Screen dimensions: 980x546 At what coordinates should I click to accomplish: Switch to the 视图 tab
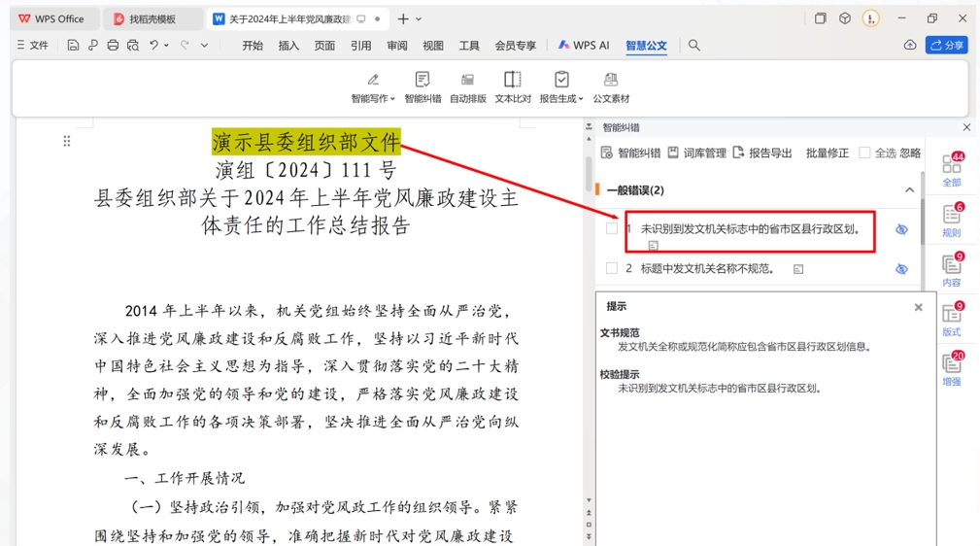point(432,45)
